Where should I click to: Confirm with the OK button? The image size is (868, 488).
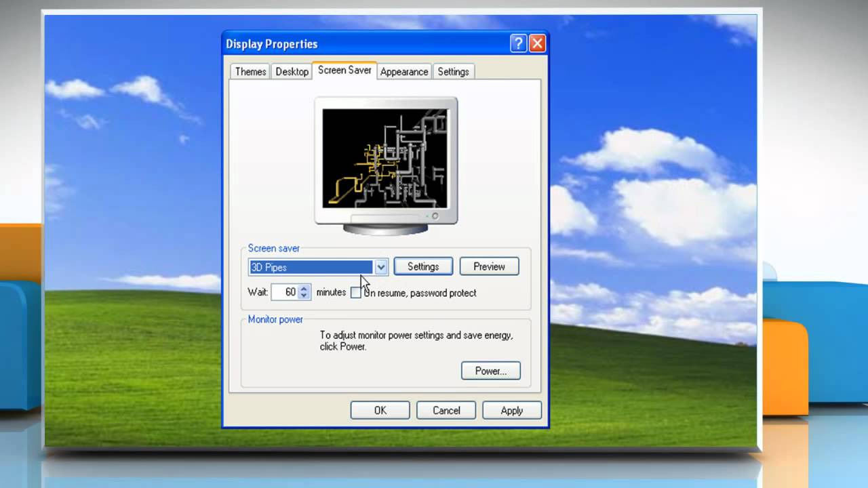pyautogui.click(x=380, y=410)
